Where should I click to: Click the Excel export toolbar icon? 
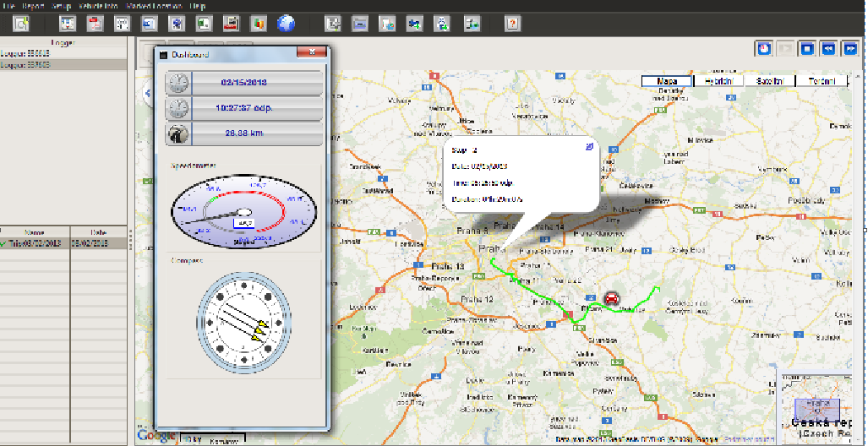coord(205,24)
